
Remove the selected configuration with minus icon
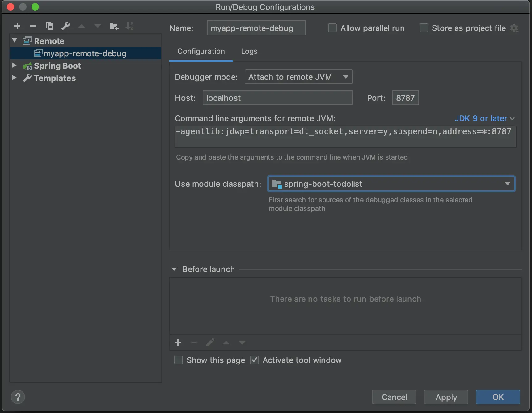point(33,26)
